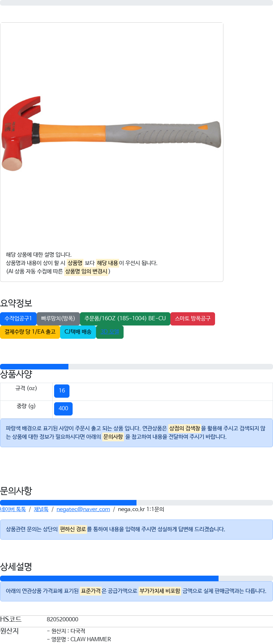
Task: Click the highlighted 상점의 검색창 text
Action: tap(184, 428)
